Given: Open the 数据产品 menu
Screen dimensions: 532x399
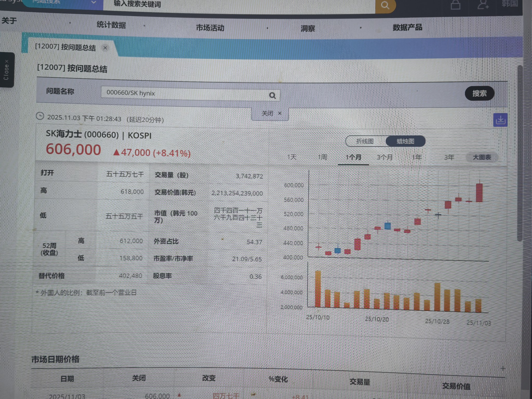Looking at the screenshot, I should (x=407, y=28).
